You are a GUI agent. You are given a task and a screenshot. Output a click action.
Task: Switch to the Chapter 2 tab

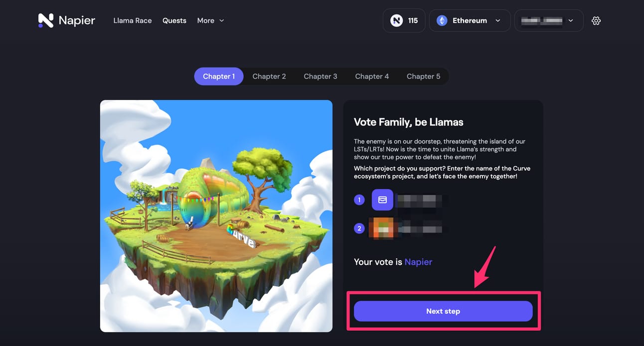click(269, 76)
